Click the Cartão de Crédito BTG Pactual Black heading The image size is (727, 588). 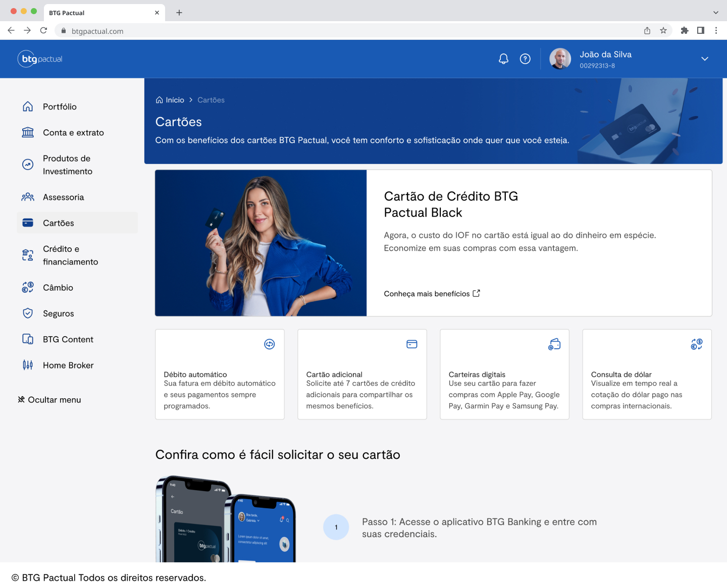(451, 204)
